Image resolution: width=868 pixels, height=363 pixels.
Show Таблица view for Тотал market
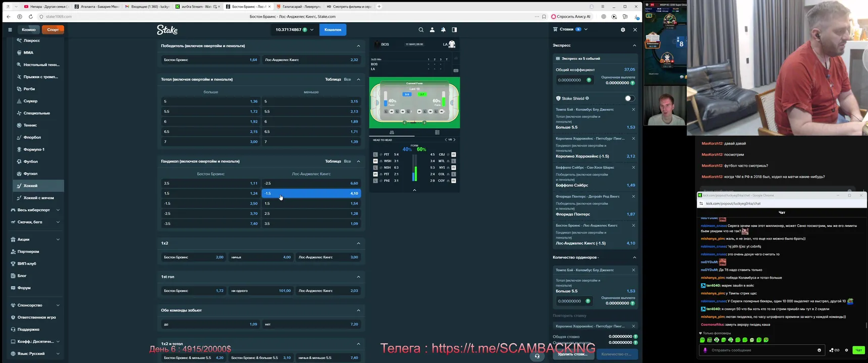pyautogui.click(x=333, y=79)
